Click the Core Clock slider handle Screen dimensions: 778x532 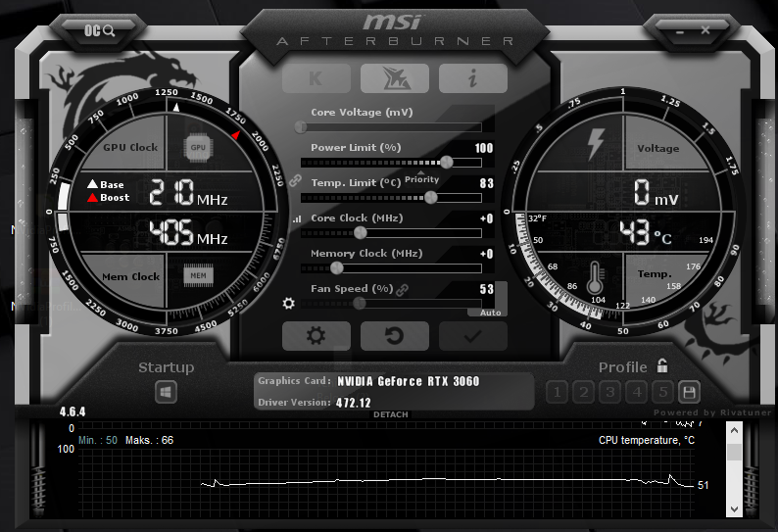361,232
